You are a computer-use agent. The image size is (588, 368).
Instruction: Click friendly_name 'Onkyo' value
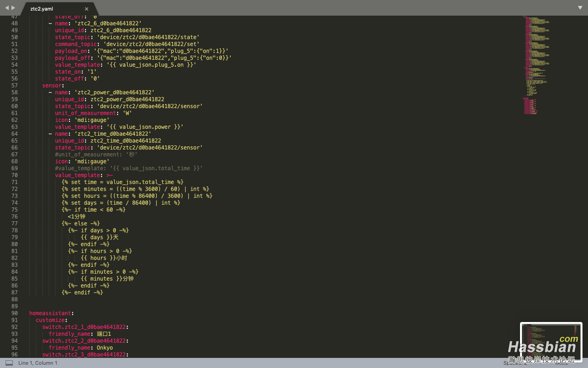pyautogui.click(x=105, y=348)
